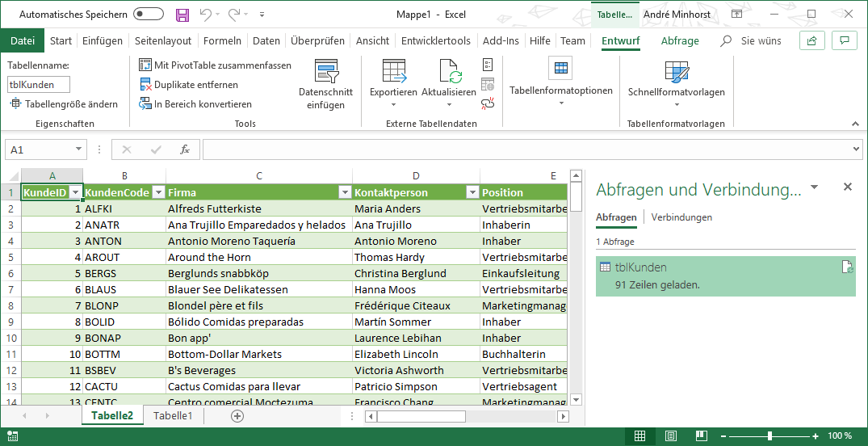Click the Save disk icon
The height and width of the screenshot is (446, 868).
pos(182,15)
